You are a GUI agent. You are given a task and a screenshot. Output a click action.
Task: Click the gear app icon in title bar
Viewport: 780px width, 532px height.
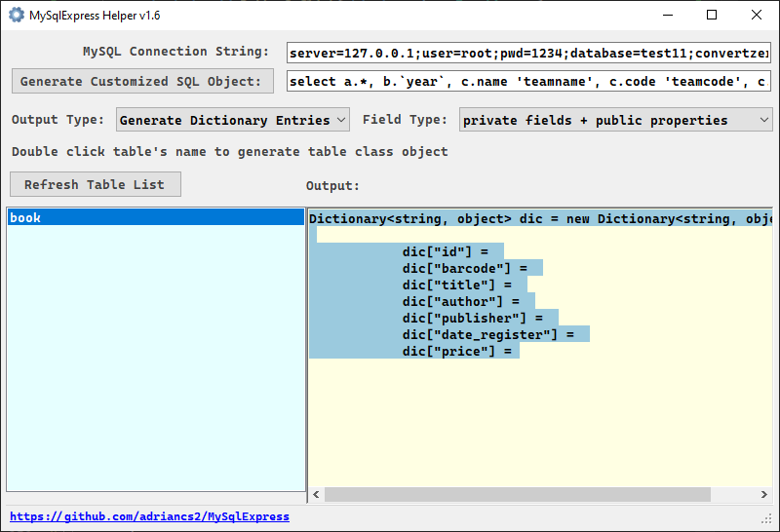pos(17,15)
